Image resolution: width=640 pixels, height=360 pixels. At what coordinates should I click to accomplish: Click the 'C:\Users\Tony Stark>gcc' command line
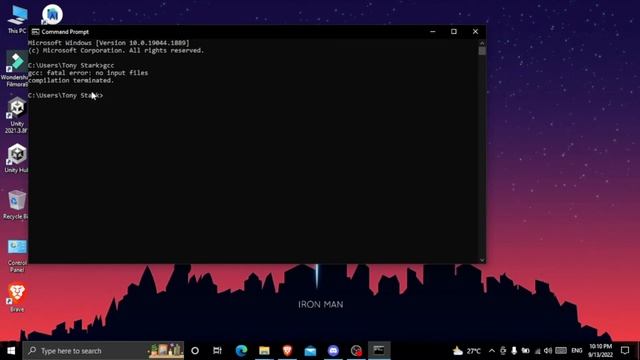point(71,65)
